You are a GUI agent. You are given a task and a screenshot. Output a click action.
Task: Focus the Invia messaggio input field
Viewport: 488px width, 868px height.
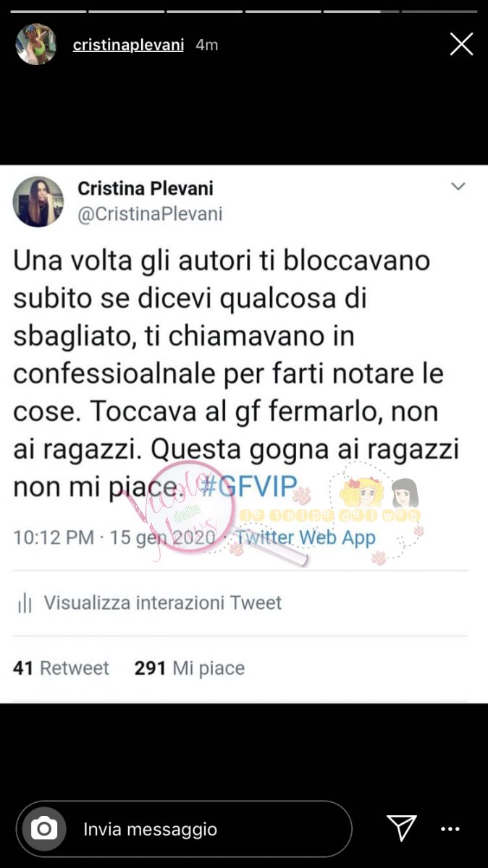(184, 829)
